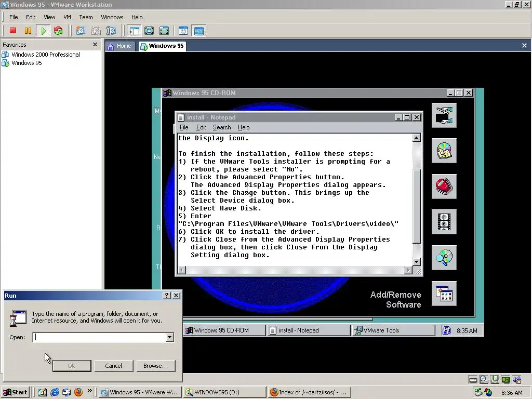This screenshot has width=532, height=399.
Task: Reset the virtual machine with the red-green arrows icon
Action: point(58,31)
